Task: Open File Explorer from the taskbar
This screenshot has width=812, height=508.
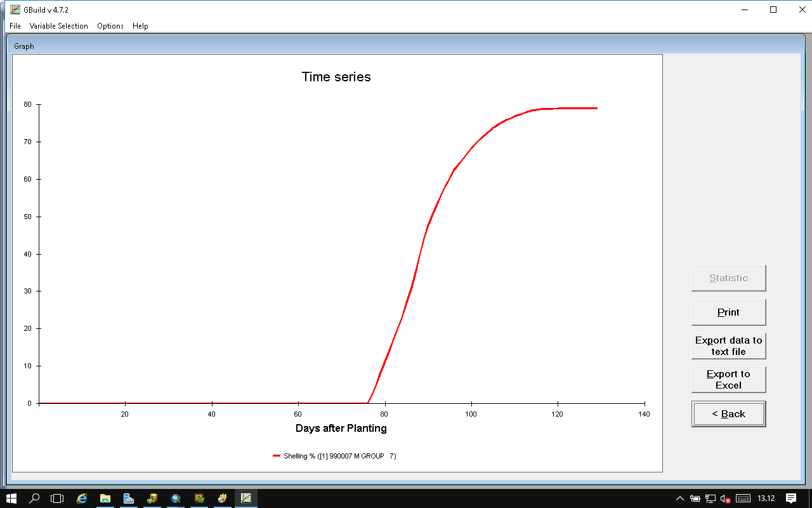Action: tap(105, 498)
